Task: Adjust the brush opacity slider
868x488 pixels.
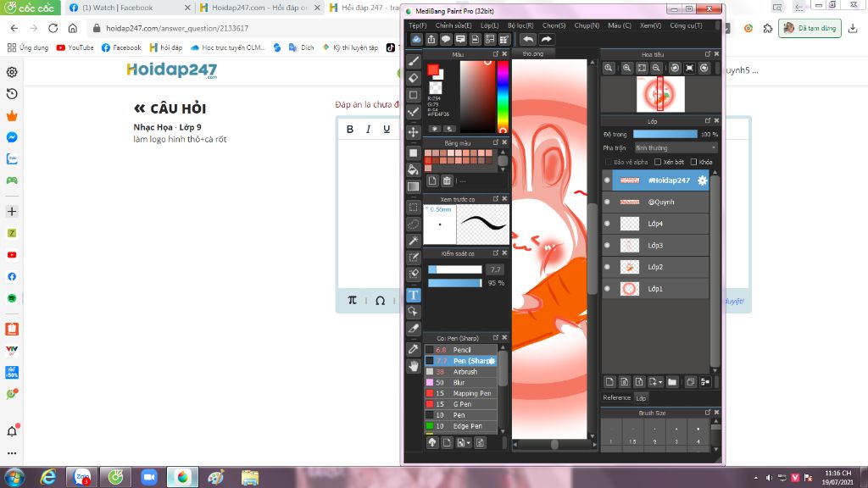Action: (455, 283)
